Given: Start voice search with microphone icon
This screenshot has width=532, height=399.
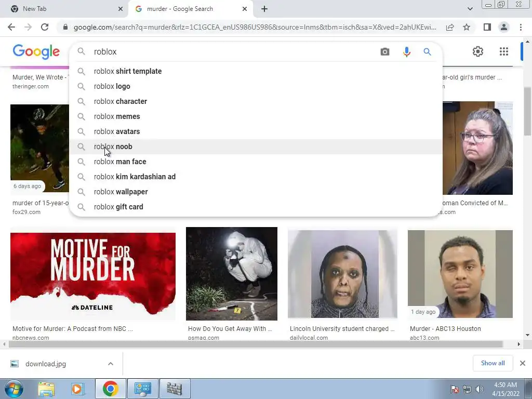Looking at the screenshot, I should tap(406, 51).
